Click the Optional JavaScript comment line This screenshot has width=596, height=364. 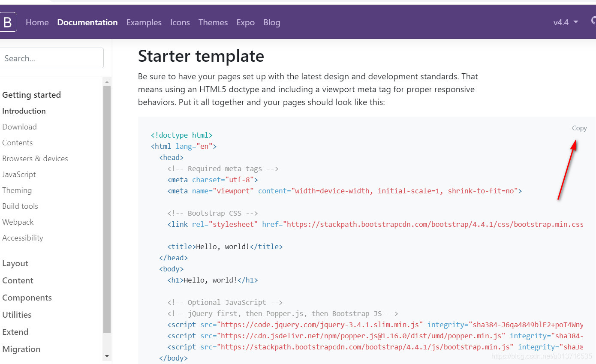pos(225,302)
